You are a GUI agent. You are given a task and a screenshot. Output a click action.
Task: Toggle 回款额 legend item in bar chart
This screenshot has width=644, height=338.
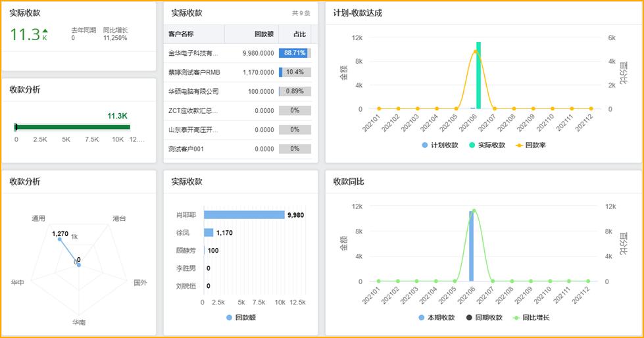click(x=241, y=318)
